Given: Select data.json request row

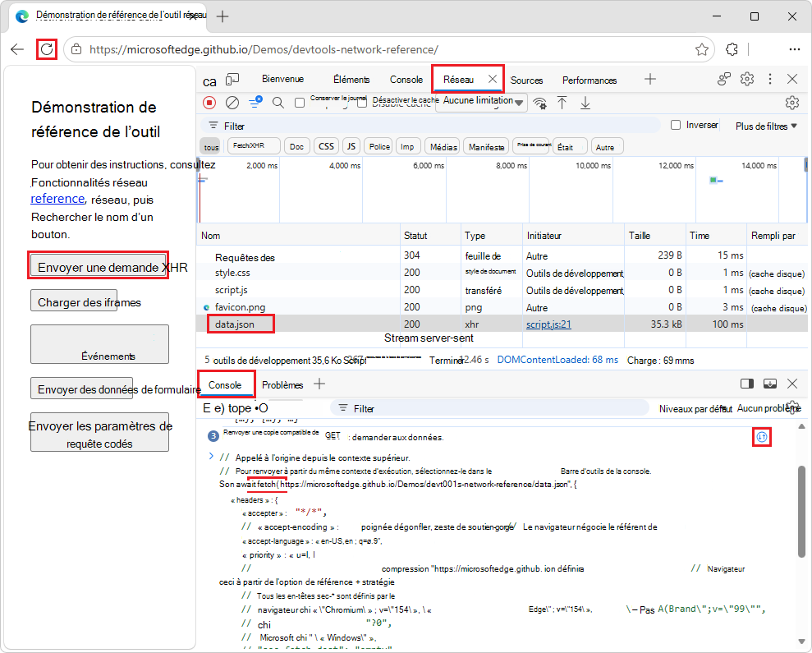Looking at the screenshot, I should [502, 324].
